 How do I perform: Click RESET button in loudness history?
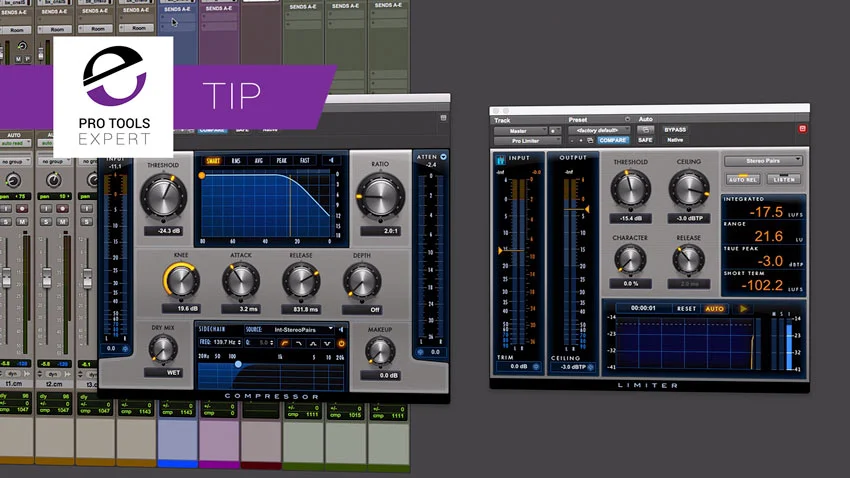[686, 308]
